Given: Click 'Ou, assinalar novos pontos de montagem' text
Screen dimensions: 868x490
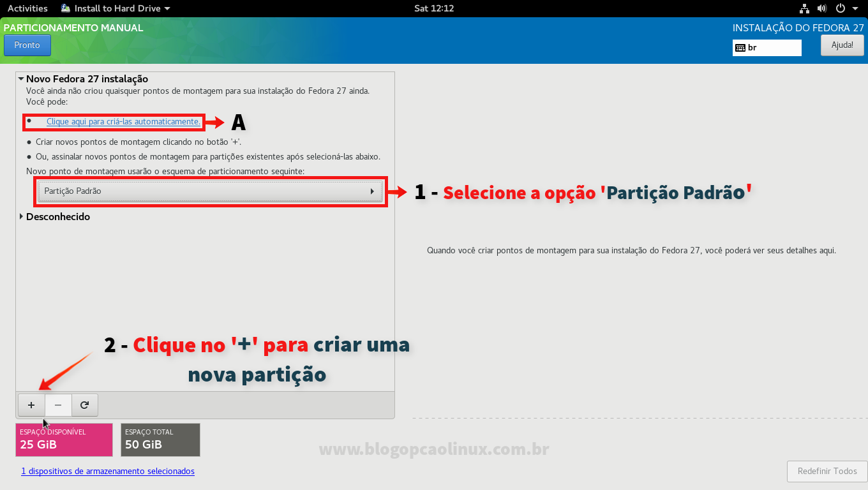Looking at the screenshot, I should (208, 156).
